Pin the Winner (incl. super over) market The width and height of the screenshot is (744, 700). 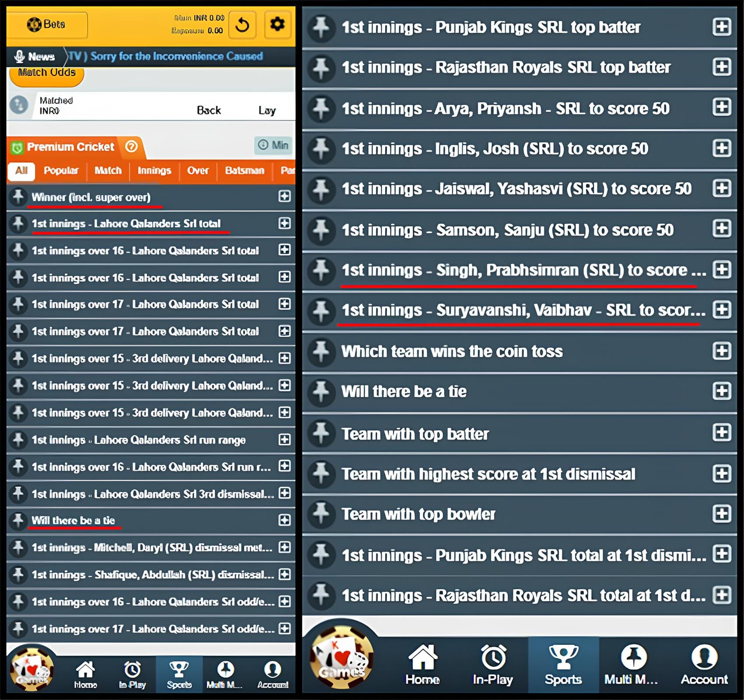tap(18, 196)
